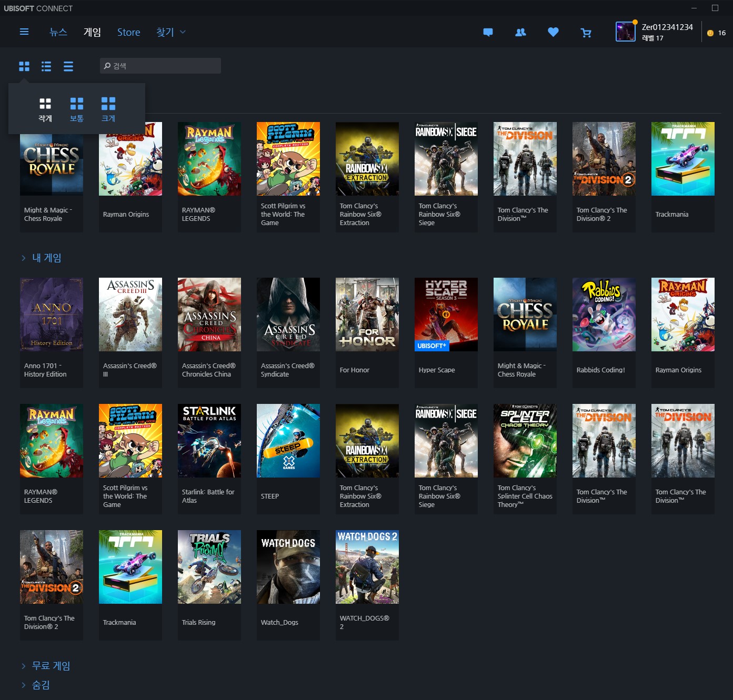The width and height of the screenshot is (733, 700).
Task: Switch to grid thumbnail view icon
Action: point(24,66)
